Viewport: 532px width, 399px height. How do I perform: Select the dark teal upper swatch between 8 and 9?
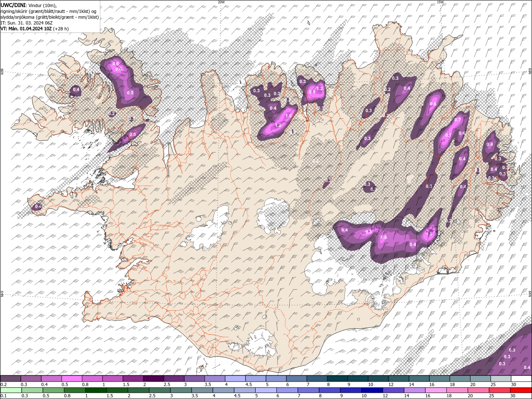coord(337,379)
